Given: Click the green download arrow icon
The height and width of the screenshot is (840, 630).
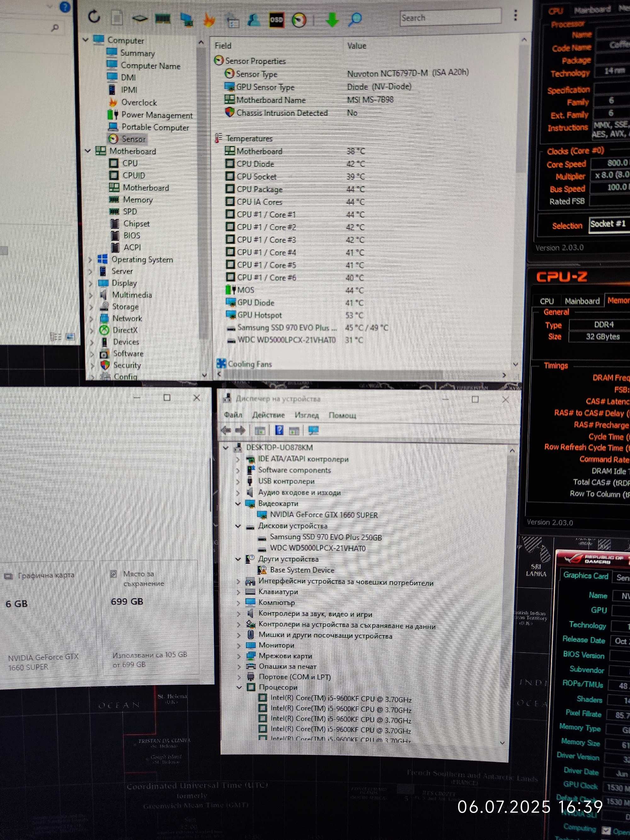Looking at the screenshot, I should pos(332,20).
